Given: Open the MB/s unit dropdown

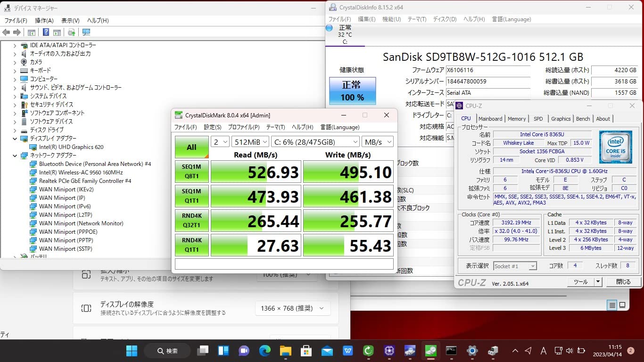Looking at the screenshot, I should pyautogui.click(x=377, y=142).
